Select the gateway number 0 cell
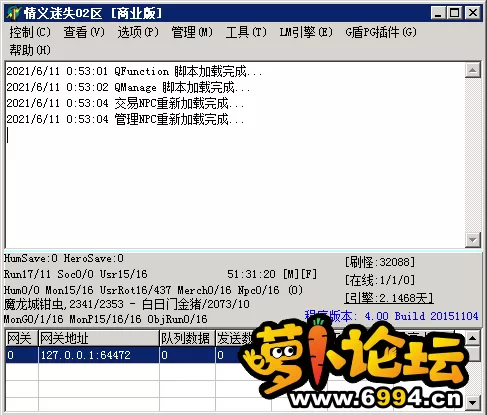The width and height of the screenshot is (487, 415). tap(22, 355)
